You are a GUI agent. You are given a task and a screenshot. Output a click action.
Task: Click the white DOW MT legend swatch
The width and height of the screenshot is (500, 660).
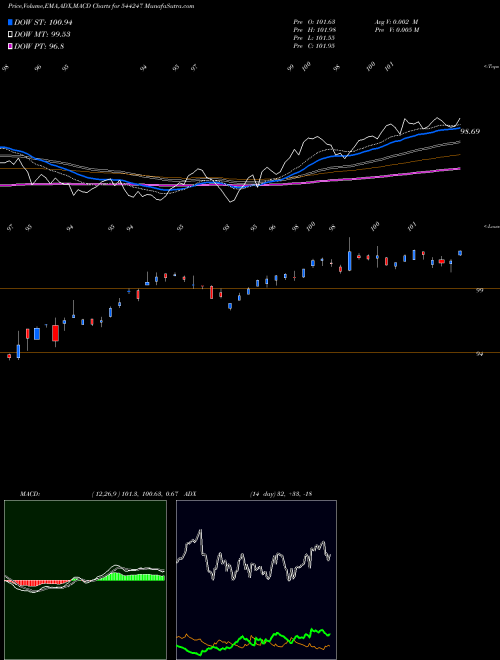click(11, 35)
